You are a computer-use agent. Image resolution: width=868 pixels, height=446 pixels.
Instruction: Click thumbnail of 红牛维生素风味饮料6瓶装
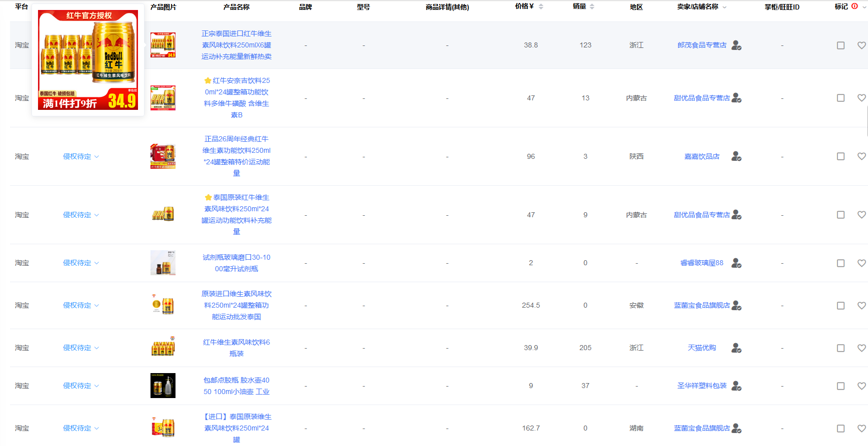[163, 348]
